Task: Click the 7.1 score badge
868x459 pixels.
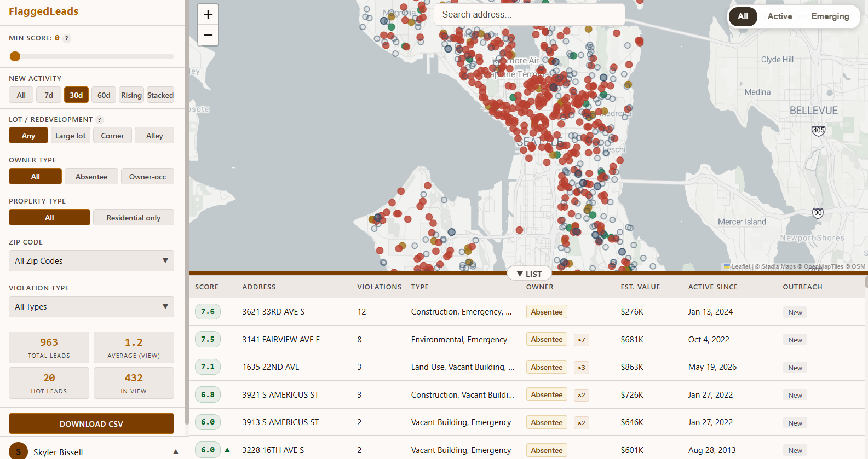Action: [208, 367]
